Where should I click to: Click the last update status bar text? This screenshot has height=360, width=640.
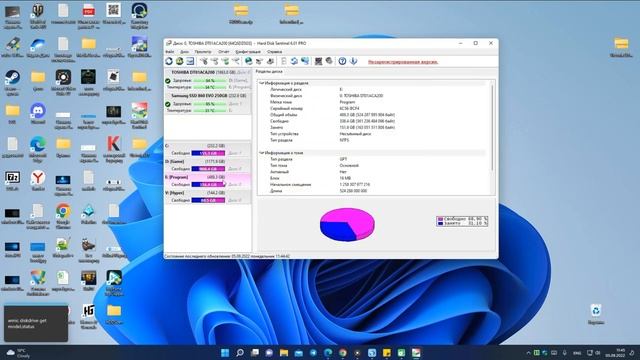[227, 256]
